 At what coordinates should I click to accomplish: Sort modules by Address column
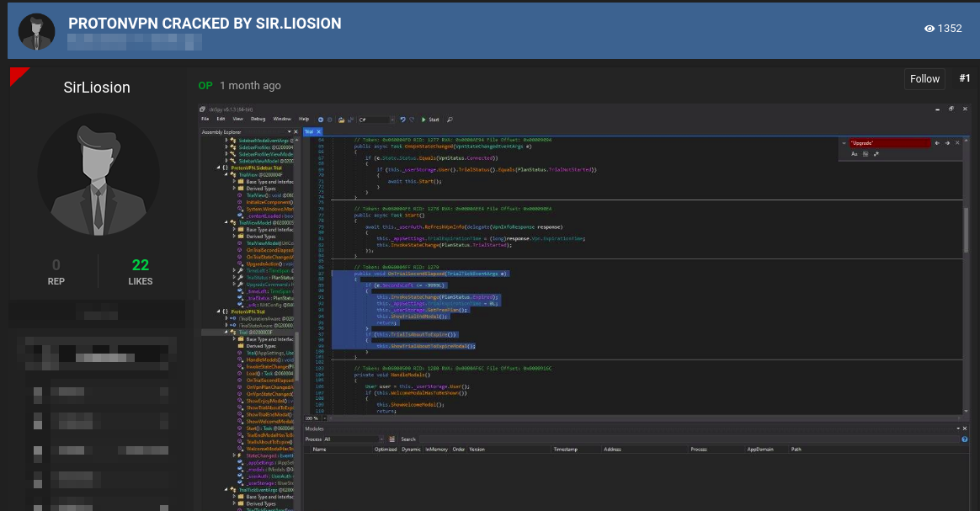613,450
